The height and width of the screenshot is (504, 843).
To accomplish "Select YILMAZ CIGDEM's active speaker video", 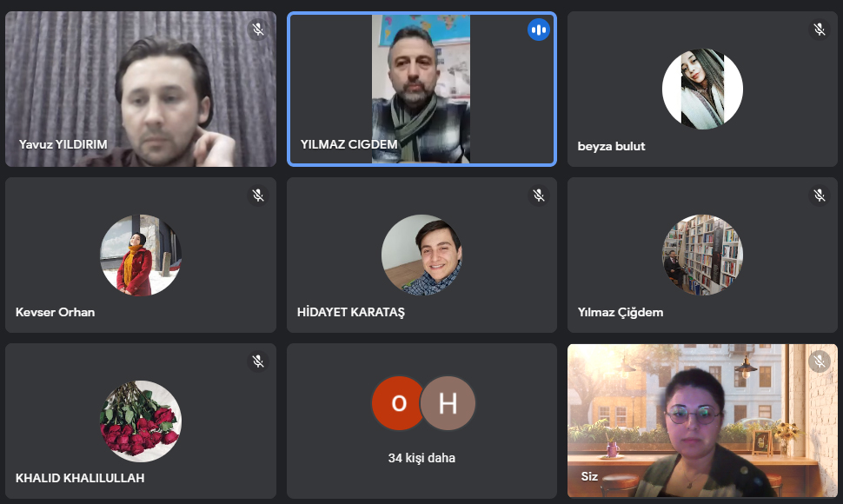I will tap(421, 90).
